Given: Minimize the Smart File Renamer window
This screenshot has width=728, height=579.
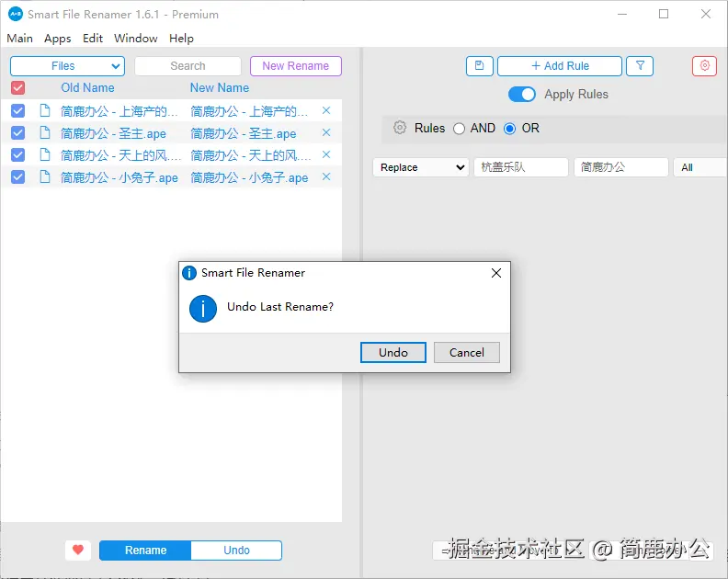Looking at the screenshot, I should click(x=622, y=15).
